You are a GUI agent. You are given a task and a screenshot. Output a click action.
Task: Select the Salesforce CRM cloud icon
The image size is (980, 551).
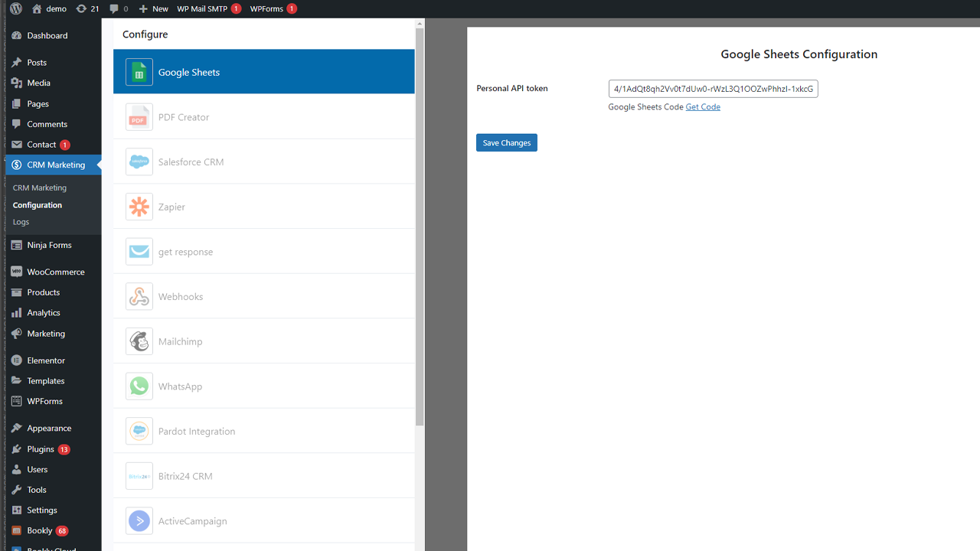click(x=139, y=162)
